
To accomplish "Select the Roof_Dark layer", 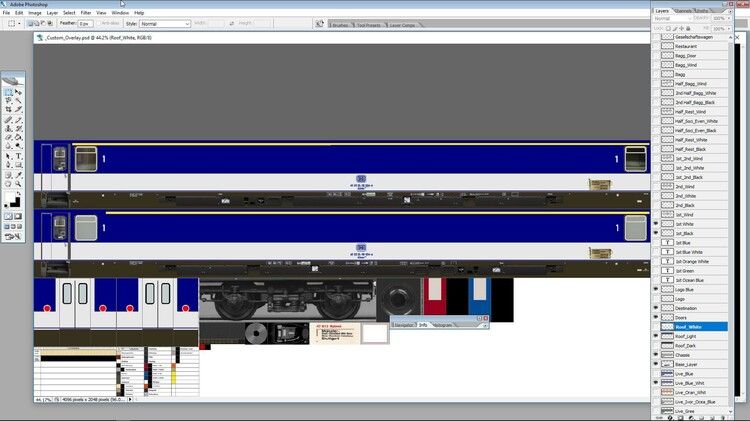I will click(694, 345).
